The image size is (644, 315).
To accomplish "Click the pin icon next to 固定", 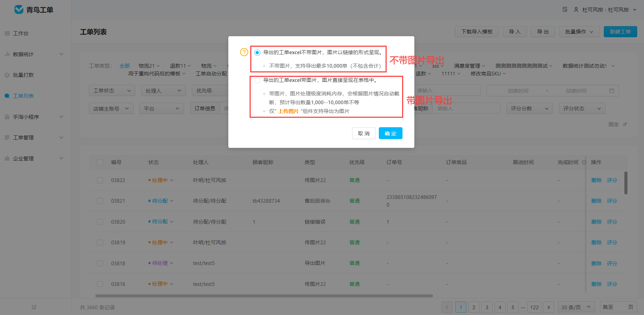I will coord(625,125).
